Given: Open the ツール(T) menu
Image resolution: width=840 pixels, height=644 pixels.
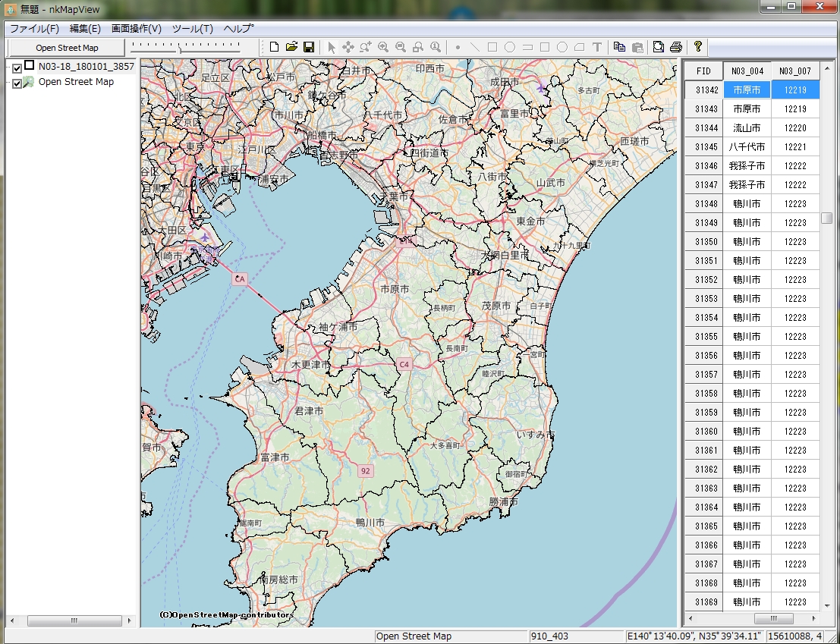Looking at the screenshot, I should click(x=192, y=29).
